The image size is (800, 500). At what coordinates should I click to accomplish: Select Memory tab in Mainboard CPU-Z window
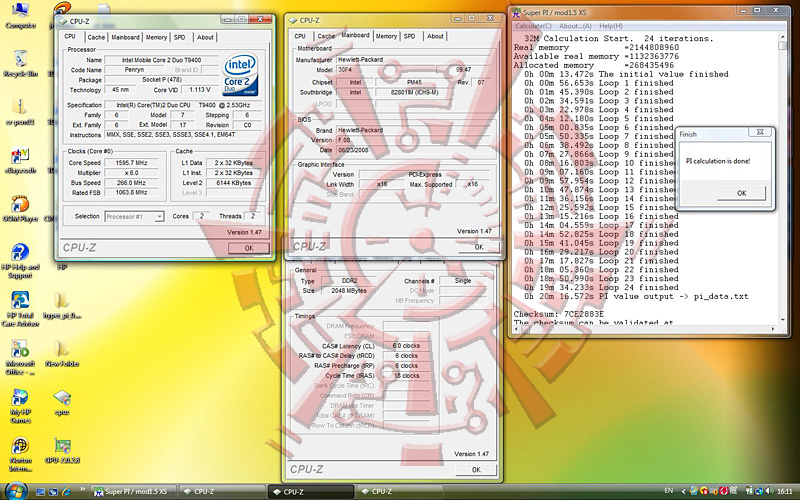coord(386,36)
